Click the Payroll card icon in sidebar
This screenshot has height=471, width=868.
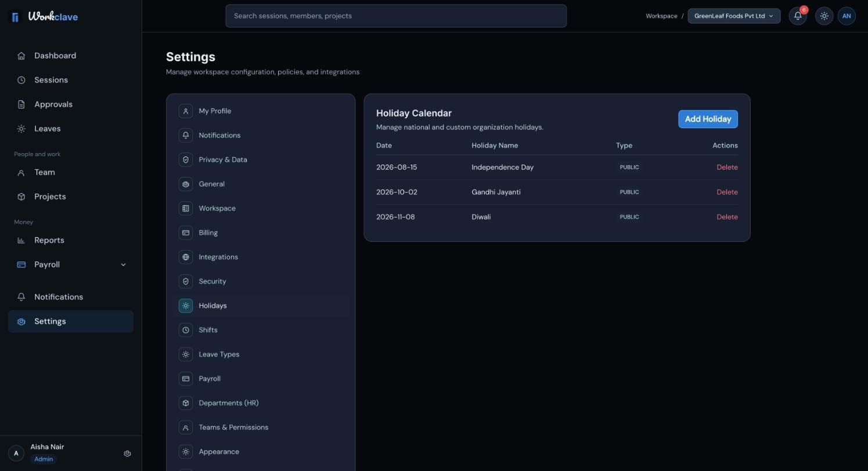tap(21, 265)
